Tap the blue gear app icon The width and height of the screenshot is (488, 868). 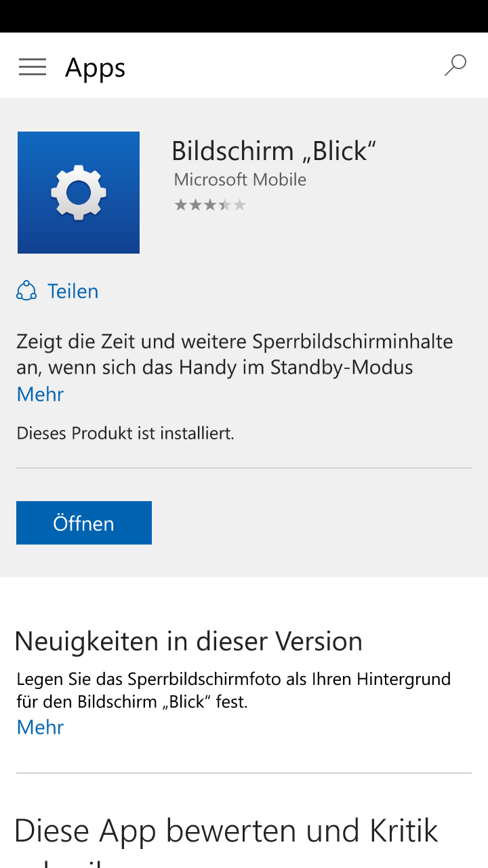(79, 193)
